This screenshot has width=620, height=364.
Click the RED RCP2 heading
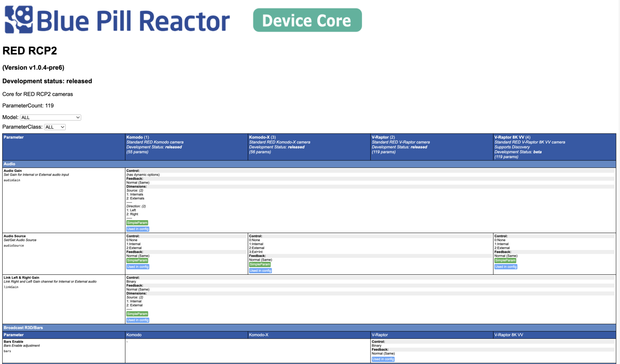coord(30,51)
